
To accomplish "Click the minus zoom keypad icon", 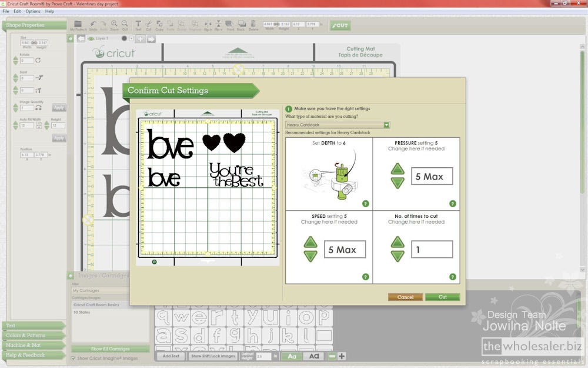I will click(332, 356).
